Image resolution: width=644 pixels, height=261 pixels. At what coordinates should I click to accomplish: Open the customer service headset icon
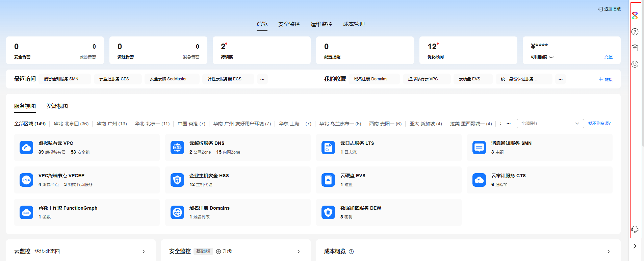pyautogui.click(x=635, y=229)
